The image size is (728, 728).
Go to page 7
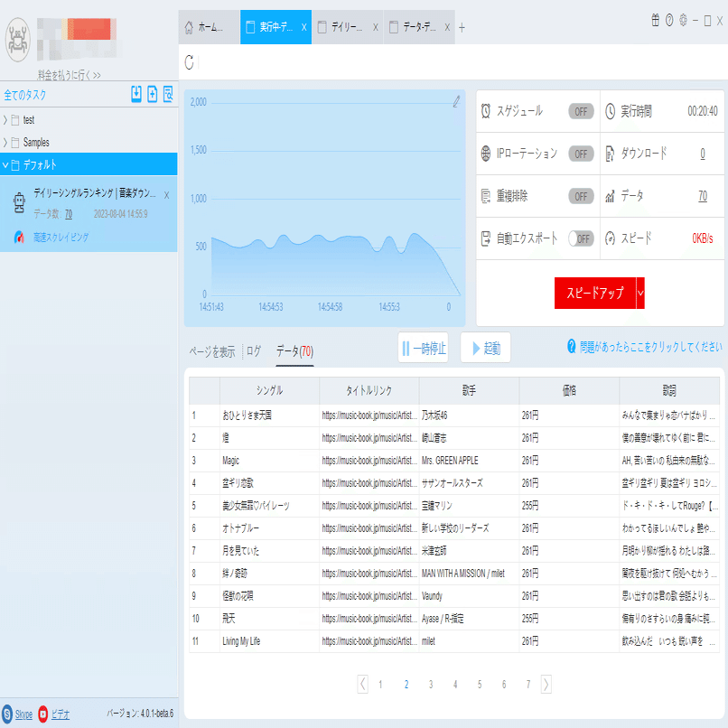[x=527, y=685]
